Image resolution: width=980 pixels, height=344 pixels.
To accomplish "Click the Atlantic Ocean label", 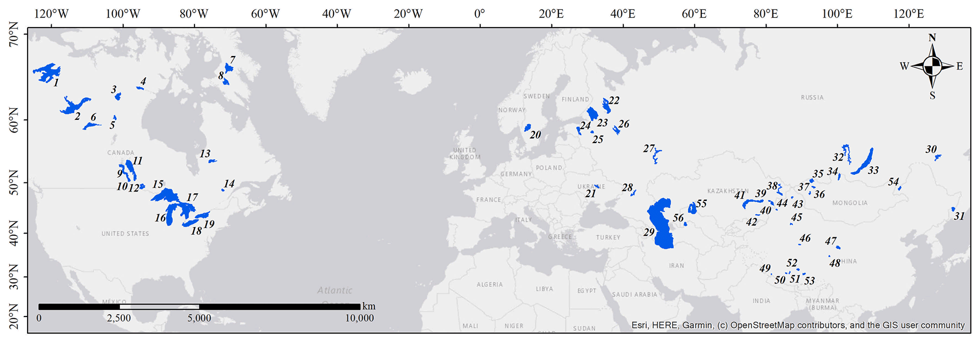I will click(x=335, y=290).
